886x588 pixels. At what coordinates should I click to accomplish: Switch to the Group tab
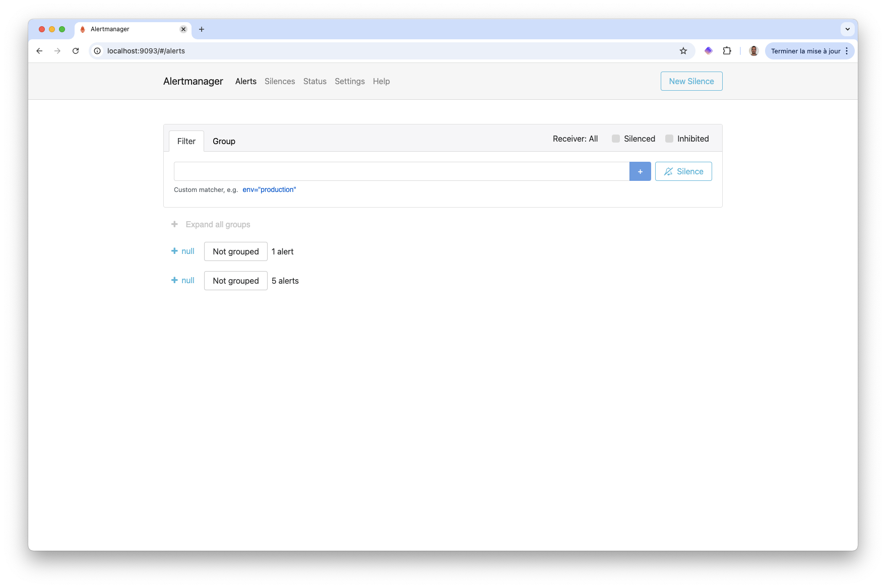tap(224, 141)
